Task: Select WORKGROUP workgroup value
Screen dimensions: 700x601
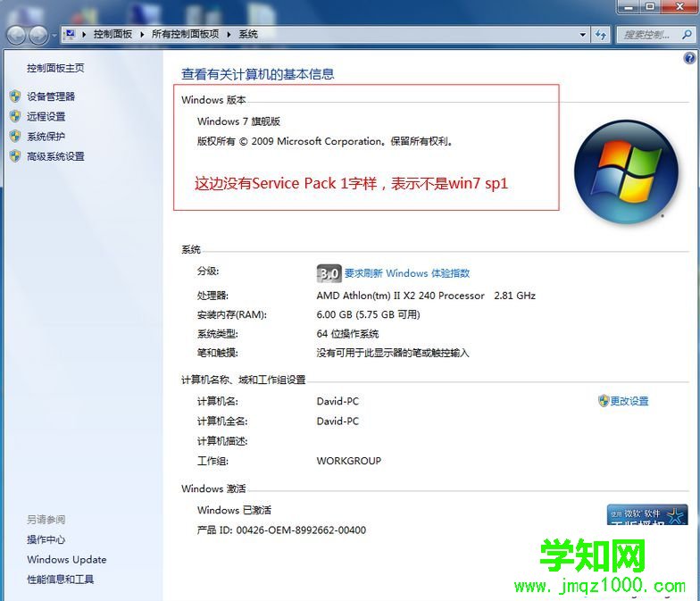Action: [349, 461]
